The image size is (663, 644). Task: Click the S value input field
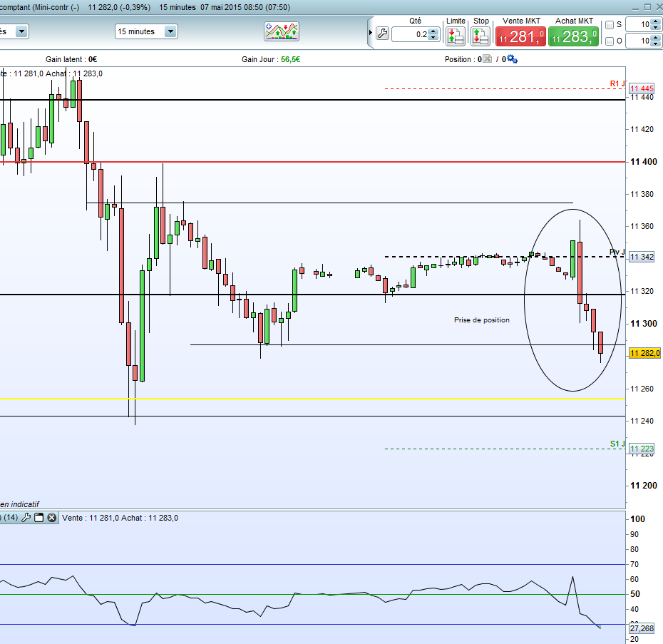click(x=639, y=24)
